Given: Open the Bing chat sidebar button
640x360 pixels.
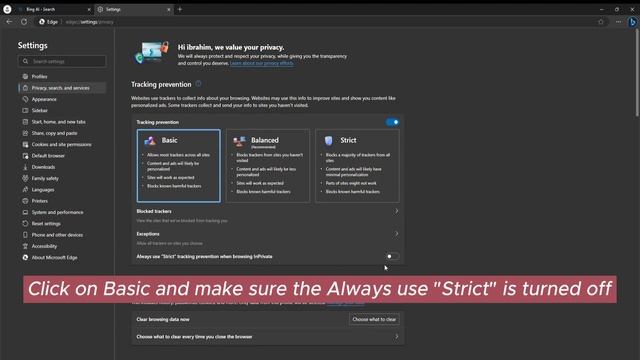Looking at the screenshot, I should [x=632, y=22].
